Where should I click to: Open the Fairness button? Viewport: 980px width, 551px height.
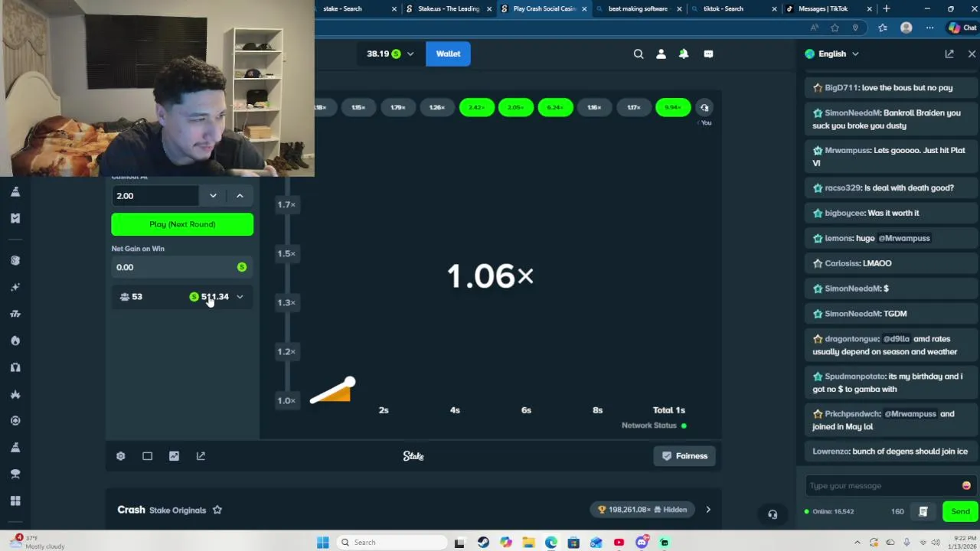(684, 456)
